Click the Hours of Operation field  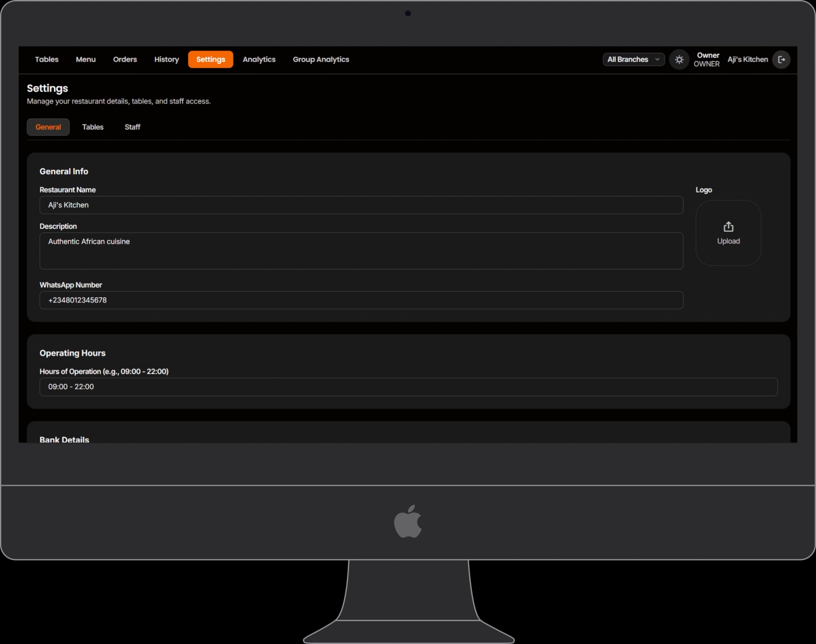tap(408, 387)
